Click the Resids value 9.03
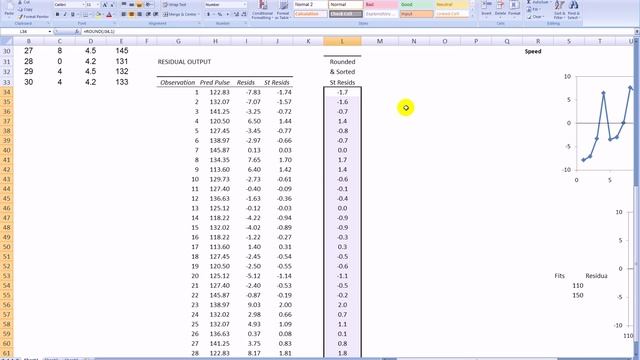The height and width of the screenshot is (360, 640). (x=254, y=305)
